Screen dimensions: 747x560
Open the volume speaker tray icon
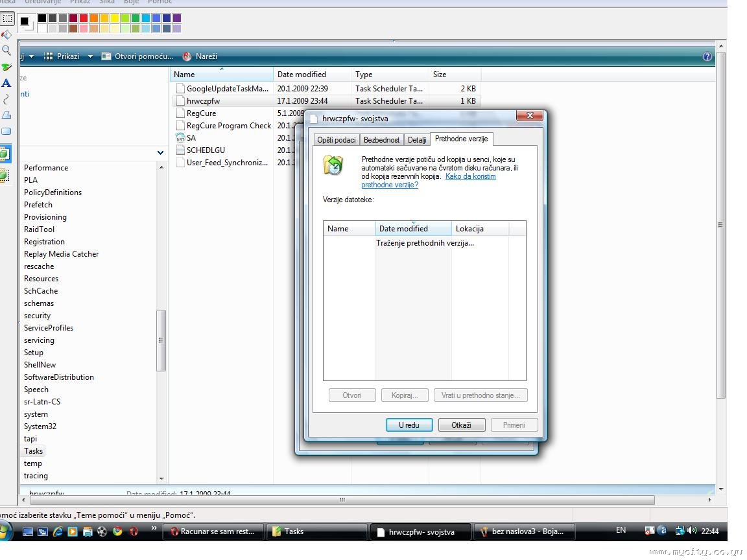[693, 530]
